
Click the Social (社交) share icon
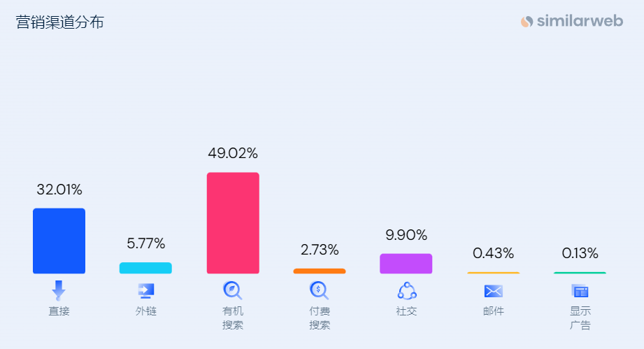click(x=406, y=290)
